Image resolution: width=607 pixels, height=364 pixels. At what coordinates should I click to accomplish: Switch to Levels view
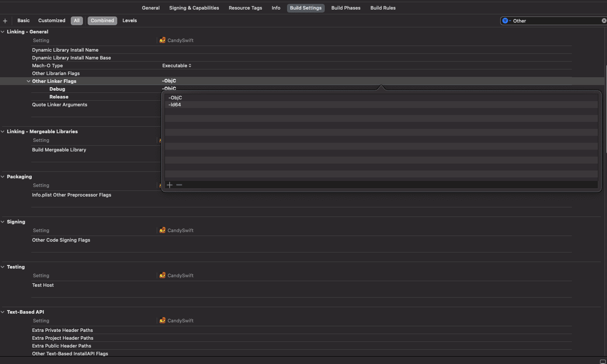point(129,20)
